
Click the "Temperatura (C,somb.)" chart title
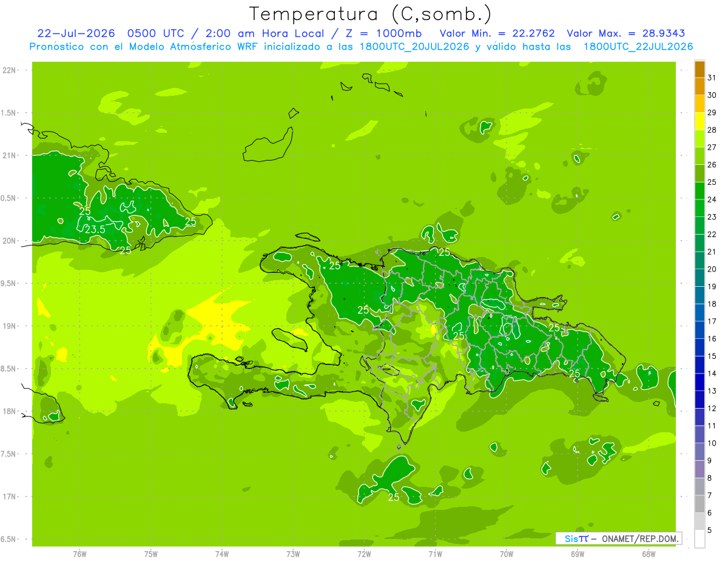coord(371,14)
